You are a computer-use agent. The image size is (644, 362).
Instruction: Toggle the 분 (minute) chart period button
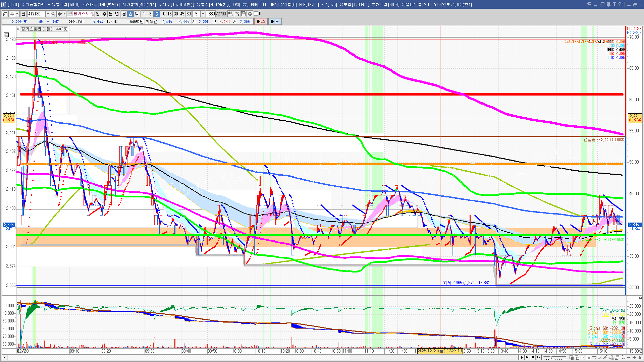tap(124, 14)
